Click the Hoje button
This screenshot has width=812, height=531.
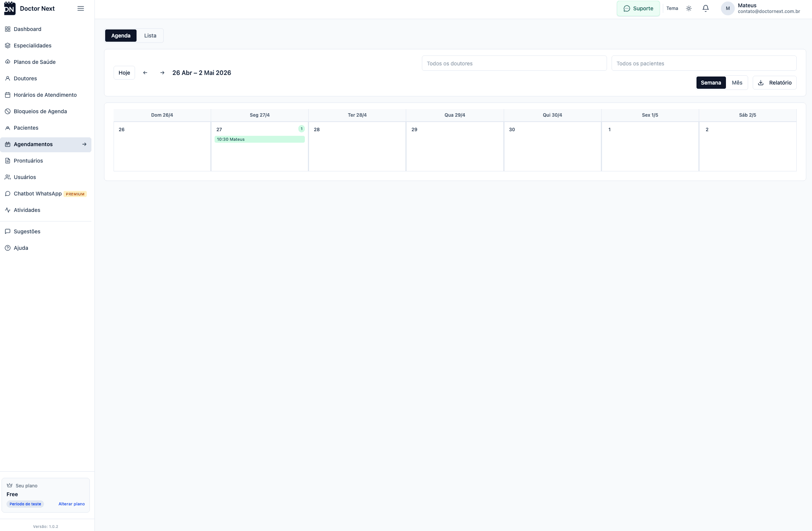pyautogui.click(x=124, y=73)
